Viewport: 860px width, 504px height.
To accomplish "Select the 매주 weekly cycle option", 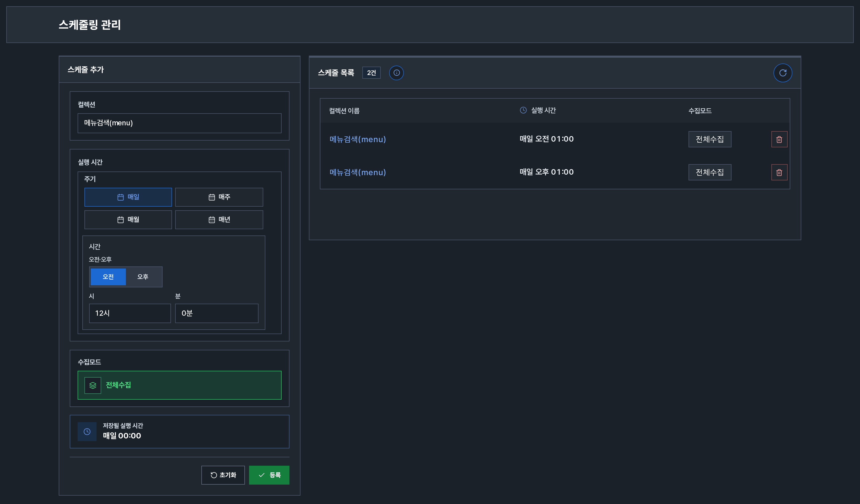I will click(x=219, y=197).
